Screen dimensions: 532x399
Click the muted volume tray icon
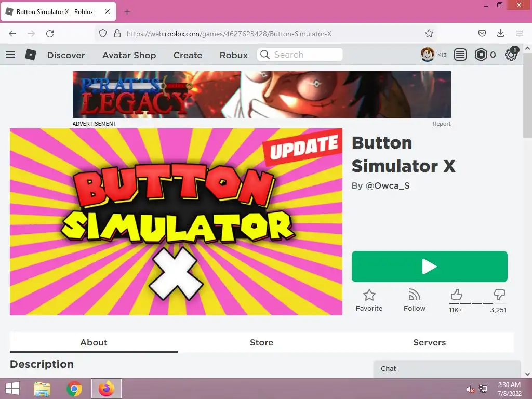point(470,389)
